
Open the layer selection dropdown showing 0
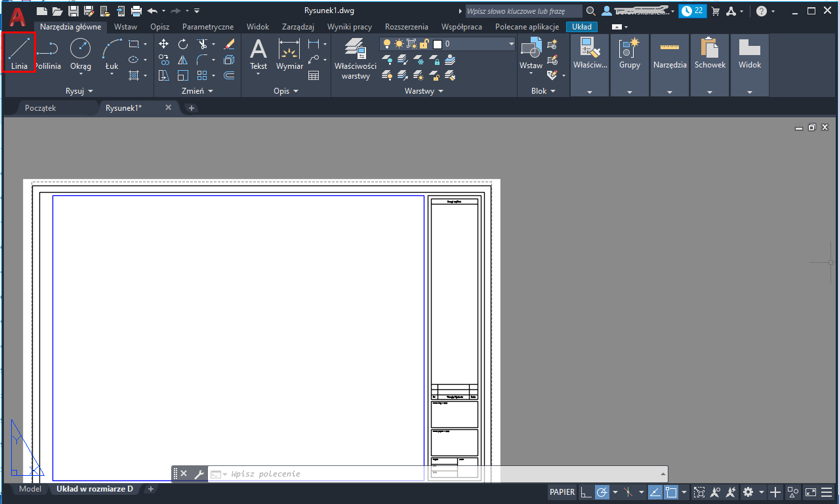(x=448, y=44)
